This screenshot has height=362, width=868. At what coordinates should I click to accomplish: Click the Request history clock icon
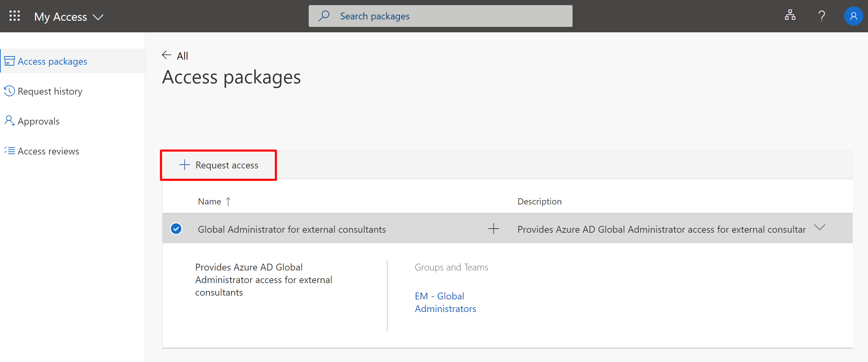pyautogui.click(x=10, y=91)
